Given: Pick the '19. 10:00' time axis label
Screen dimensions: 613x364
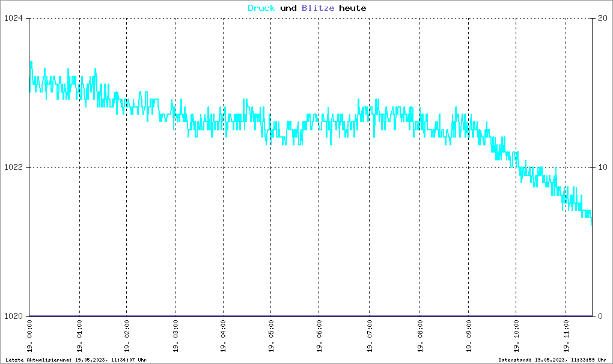Looking at the screenshot, I should pos(517,337).
